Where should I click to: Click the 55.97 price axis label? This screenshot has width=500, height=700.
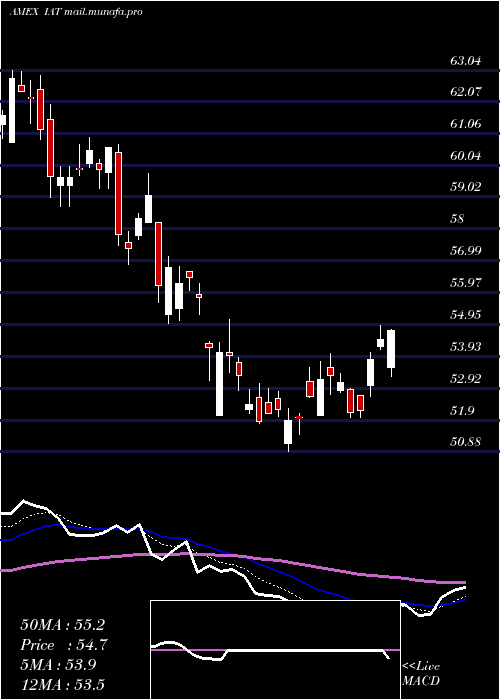point(466,283)
